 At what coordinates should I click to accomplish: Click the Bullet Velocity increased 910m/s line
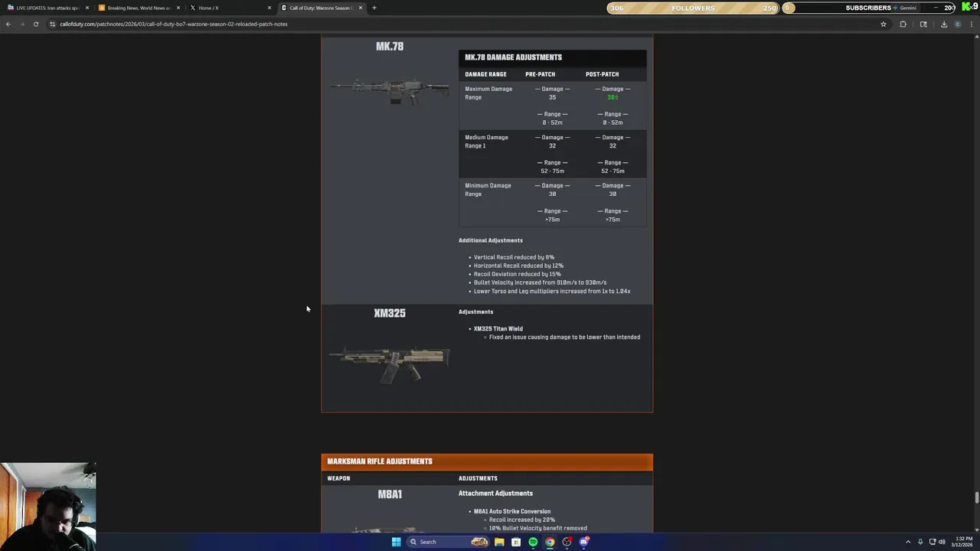(540, 282)
